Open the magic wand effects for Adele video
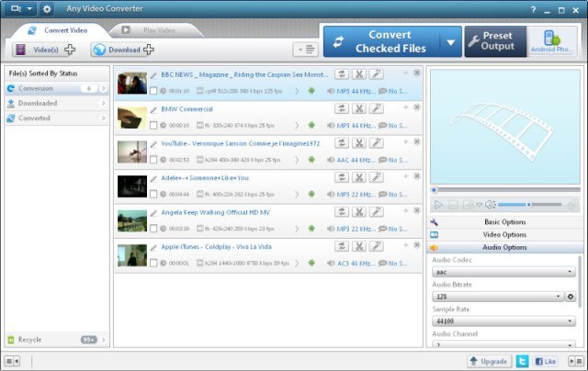 [x=378, y=177]
